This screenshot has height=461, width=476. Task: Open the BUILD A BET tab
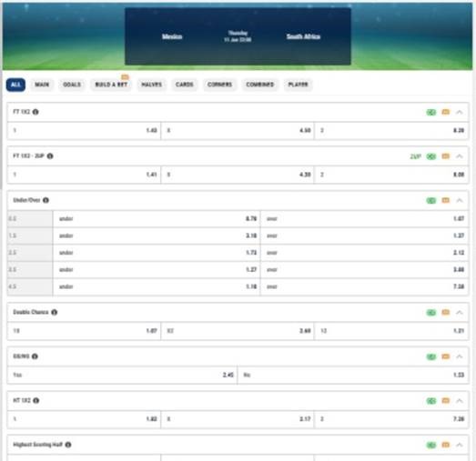point(111,85)
